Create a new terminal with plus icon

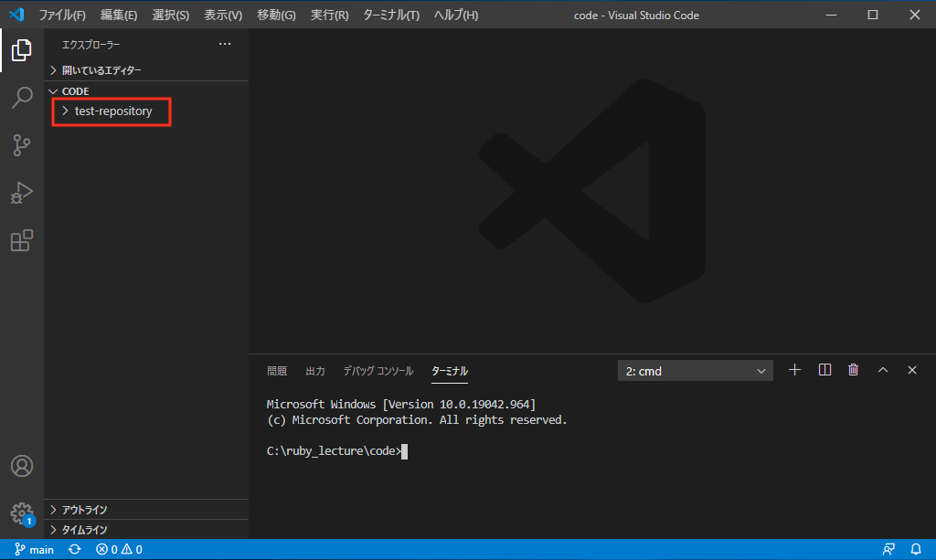click(x=794, y=370)
